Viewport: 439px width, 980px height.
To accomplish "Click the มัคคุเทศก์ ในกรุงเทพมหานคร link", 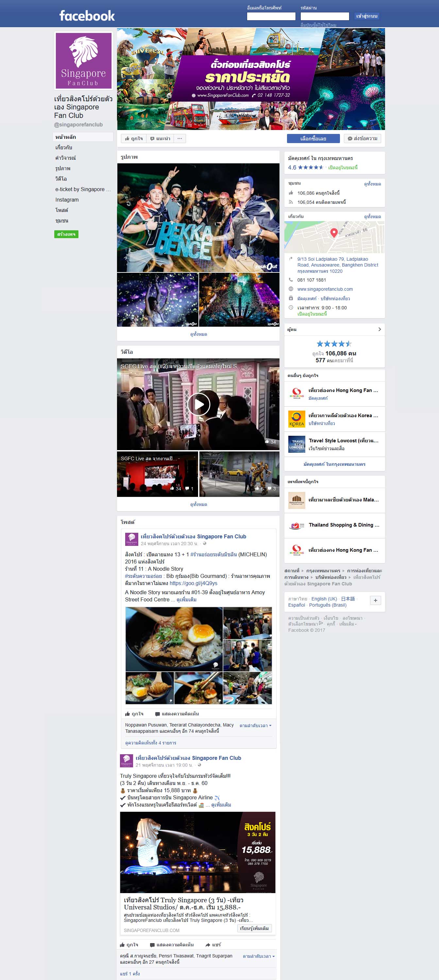I will pos(334,464).
